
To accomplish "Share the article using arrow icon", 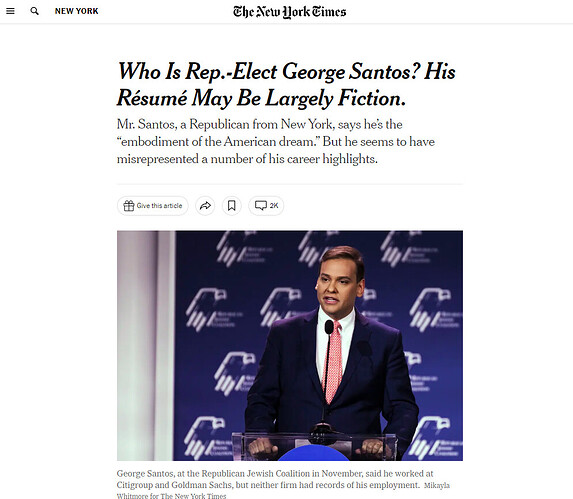I will point(205,206).
